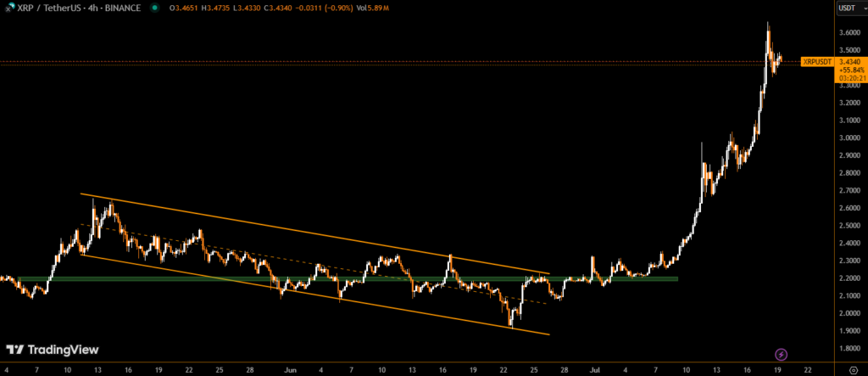Select the green horizontal support zone
The width and height of the screenshot is (868, 376).
339,278
